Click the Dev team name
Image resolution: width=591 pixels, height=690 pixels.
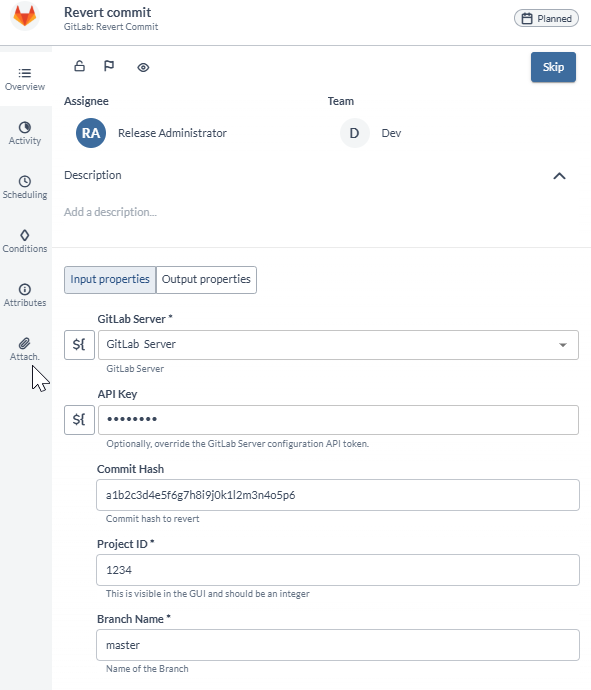click(x=391, y=133)
